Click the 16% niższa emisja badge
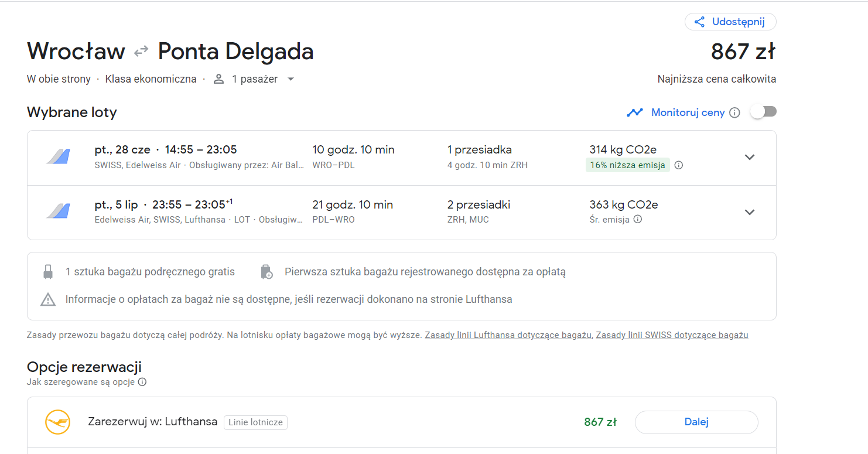Viewport: 868px width, 454px height. click(x=627, y=165)
